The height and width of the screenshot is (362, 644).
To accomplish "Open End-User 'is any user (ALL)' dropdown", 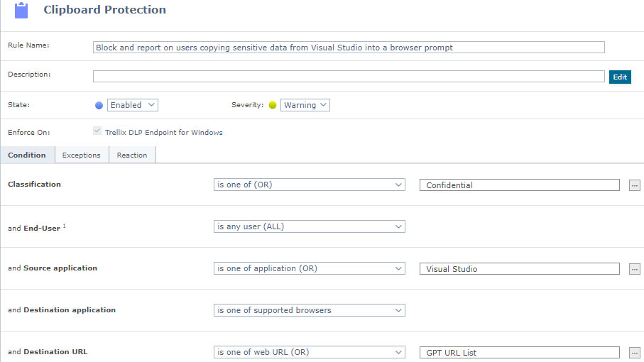I will click(x=309, y=226).
